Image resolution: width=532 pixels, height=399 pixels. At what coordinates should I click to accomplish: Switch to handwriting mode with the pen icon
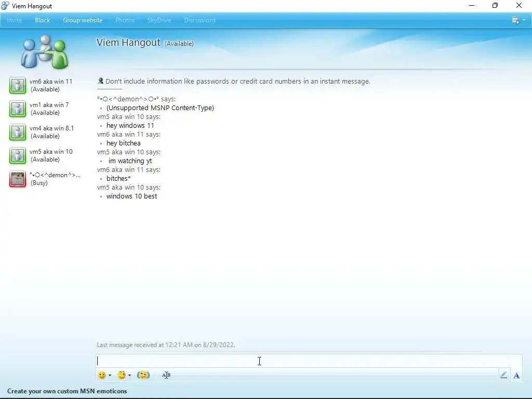[503, 375]
